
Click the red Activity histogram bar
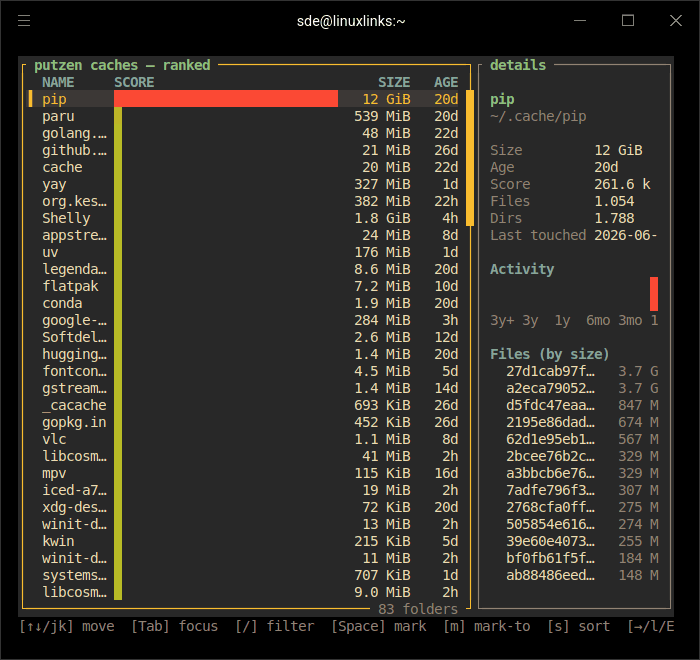tap(654, 294)
